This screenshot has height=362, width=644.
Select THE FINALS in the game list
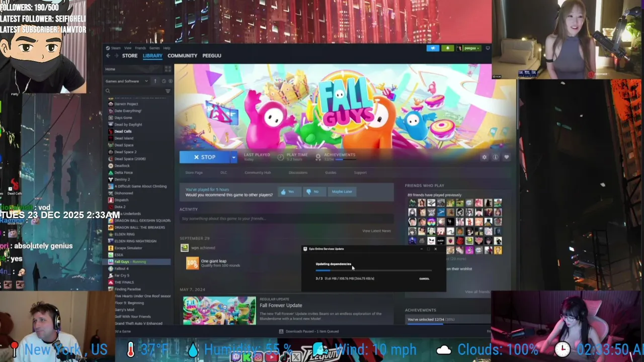tap(124, 282)
